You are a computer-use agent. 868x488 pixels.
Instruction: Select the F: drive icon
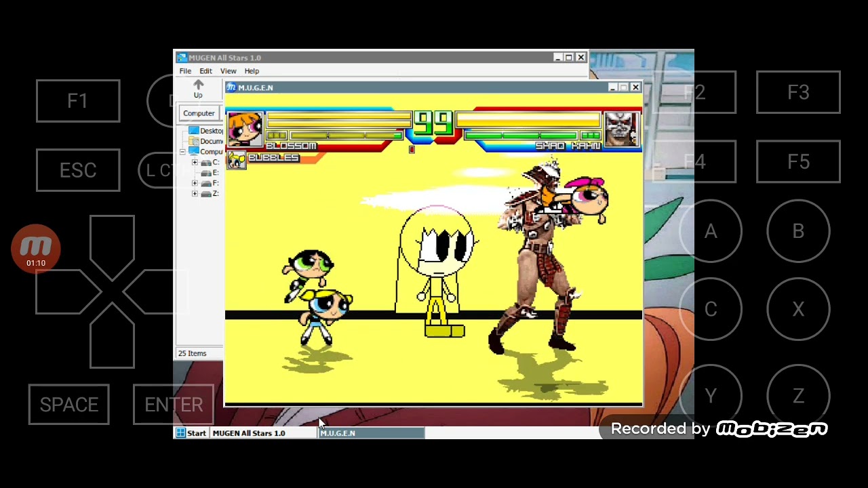point(206,183)
